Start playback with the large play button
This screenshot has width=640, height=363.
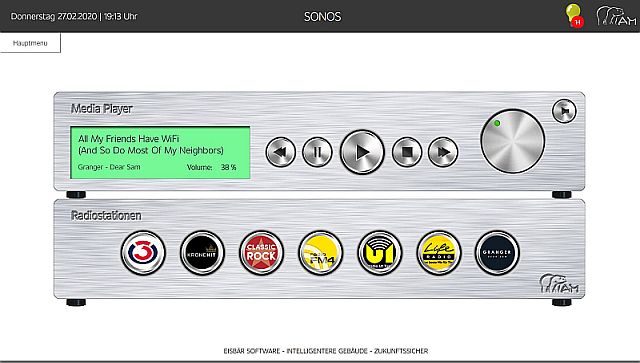tap(362, 152)
